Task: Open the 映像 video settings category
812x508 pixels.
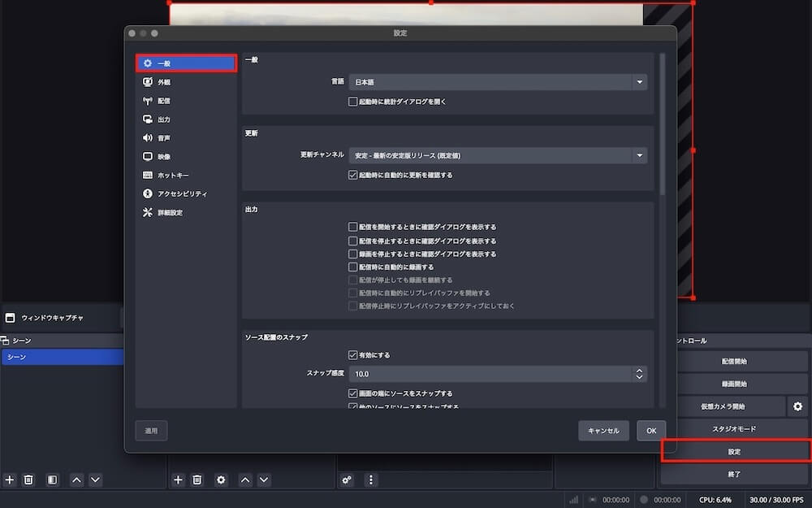Action: (186, 157)
